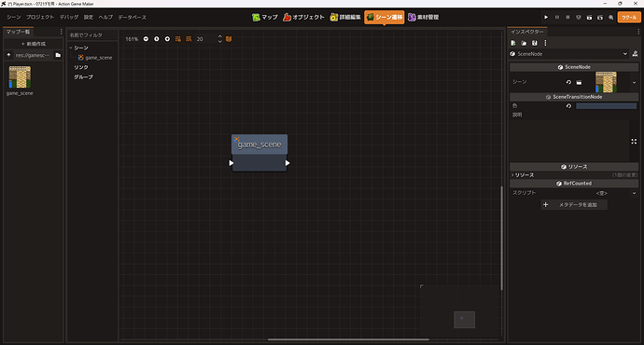Click the zoom in plus icon
The height and width of the screenshot is (345, 644).
coord(167,39)
